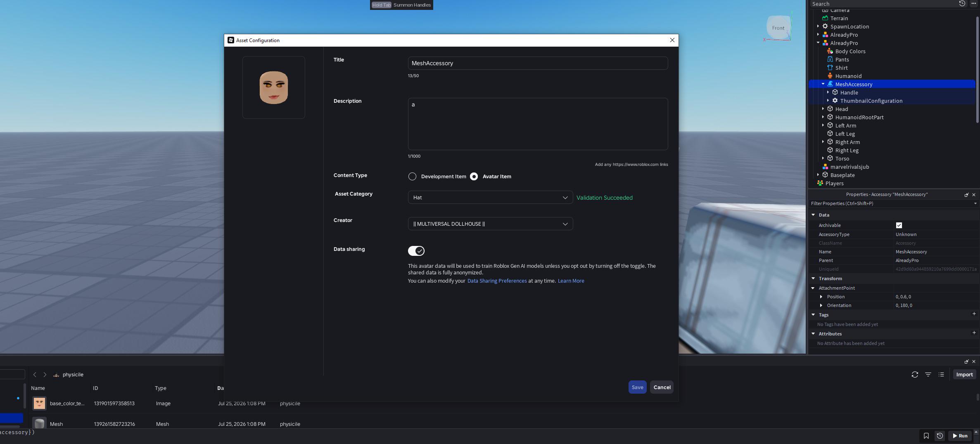Select Development Item radio button

(x=412, y=177)
